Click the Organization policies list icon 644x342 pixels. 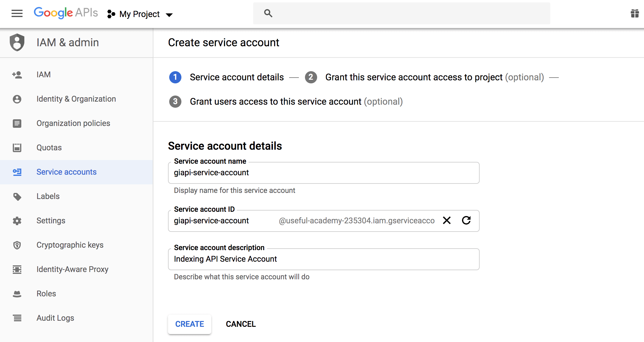click(17, 123)
